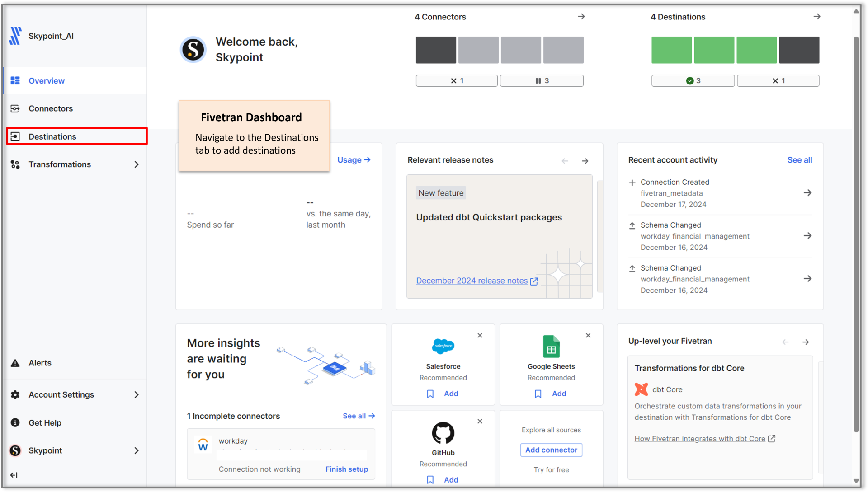Click the Salesforce bookmark icon
The width and height of the screenshot is (868, 492).
click(430, 394)
